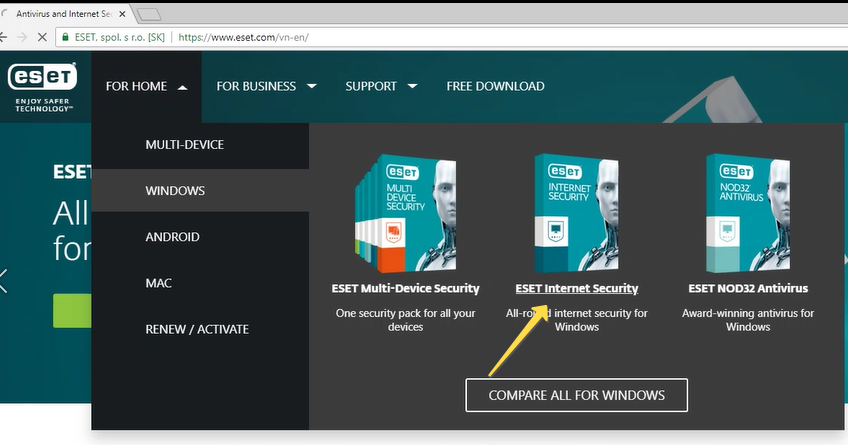The height and width of the screenshot is (445, 848).
Task: Click the NOD32 Antivirus product box image
Action: tap(748, 213)
